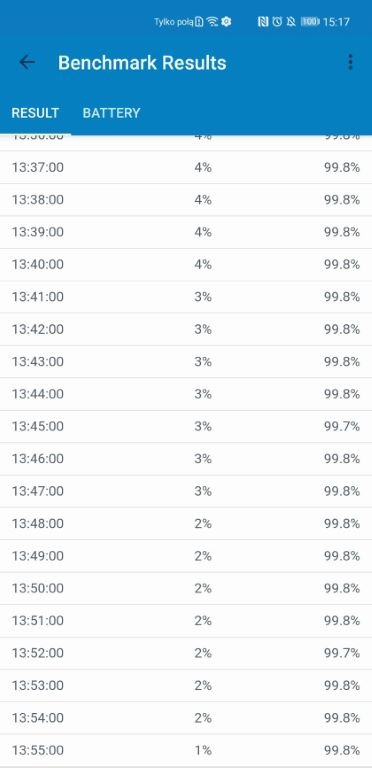Tap the SIM card status icon

point(199,22)
